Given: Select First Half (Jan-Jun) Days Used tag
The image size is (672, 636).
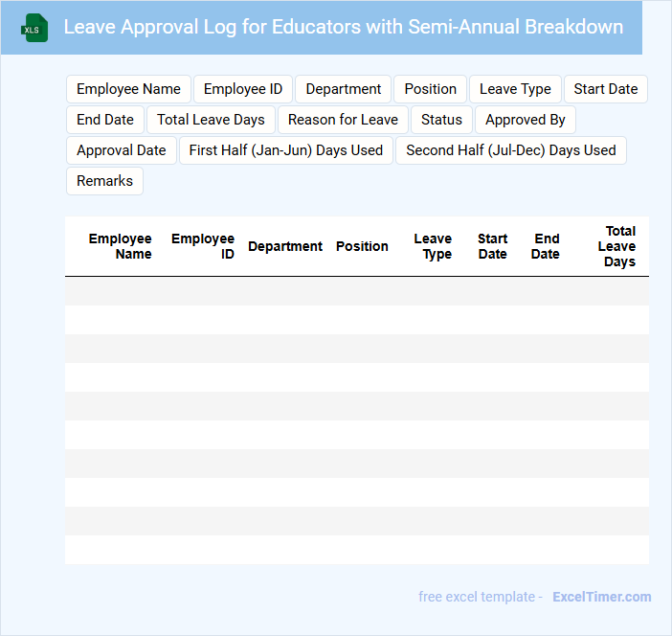Looking at the screenshot, I should coord(286,150).
